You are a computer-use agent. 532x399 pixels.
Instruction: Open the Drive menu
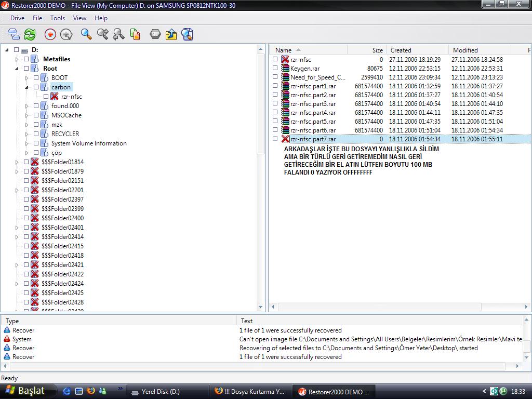(17, 18)
